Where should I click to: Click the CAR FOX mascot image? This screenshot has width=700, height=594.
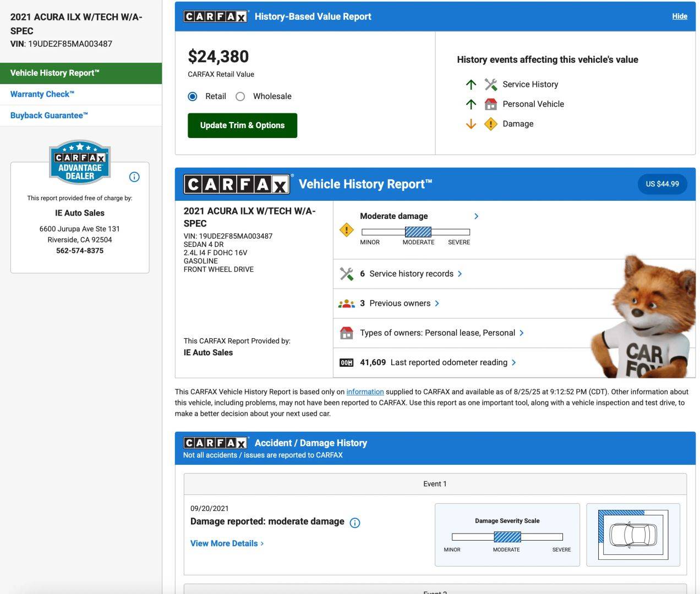pos(643,317)
